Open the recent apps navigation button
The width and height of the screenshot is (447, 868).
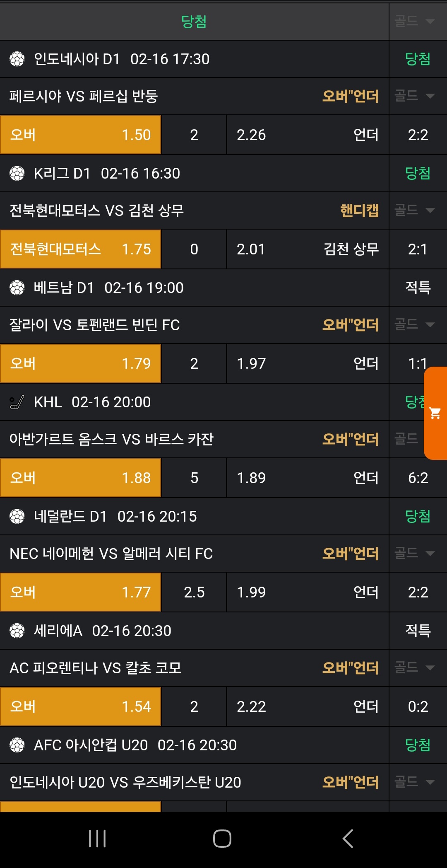(x=97, y=839)
